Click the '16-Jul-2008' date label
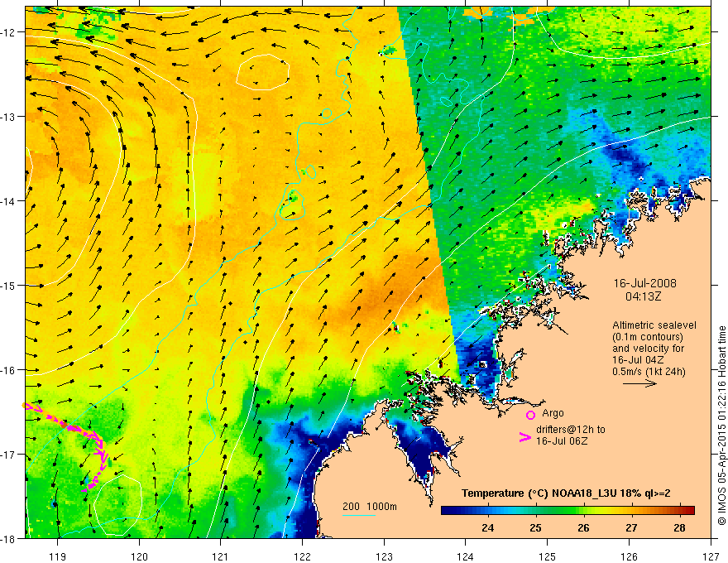 tap(644, 283)
